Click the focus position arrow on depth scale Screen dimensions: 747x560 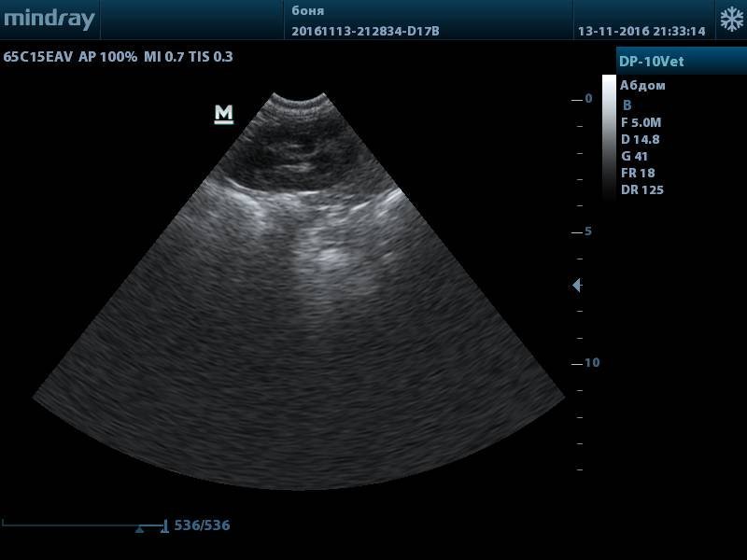[577, 286]
